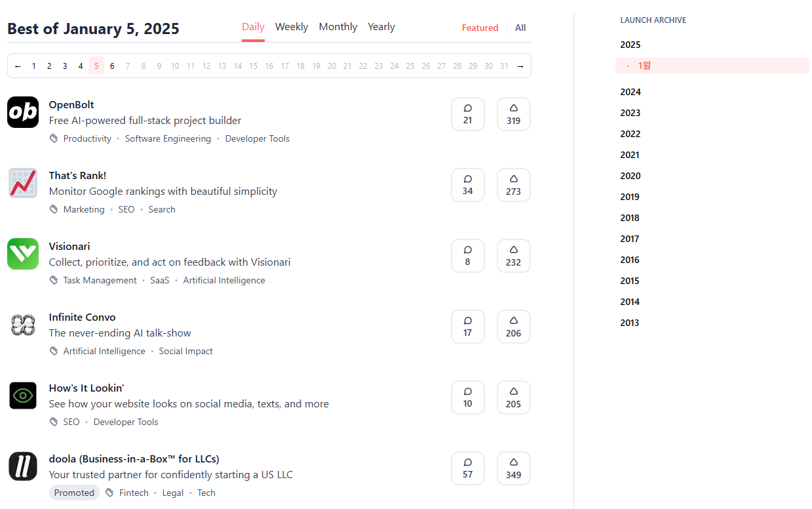Screen dimensions: 812x509
Task: Go to next month arrow
Action: coord(520,66)
